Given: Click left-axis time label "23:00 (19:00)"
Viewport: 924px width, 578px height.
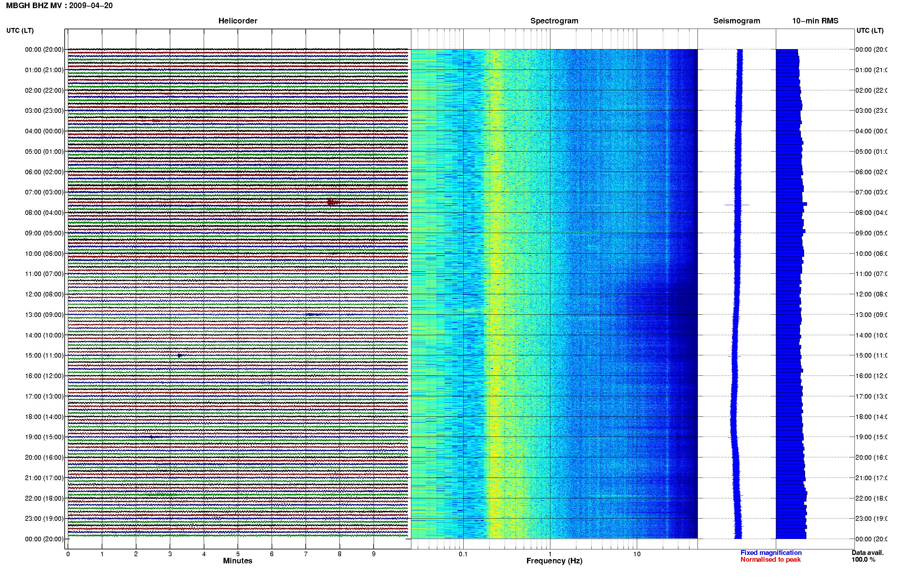Looking at the screenshot, I should tap(44, 519).
